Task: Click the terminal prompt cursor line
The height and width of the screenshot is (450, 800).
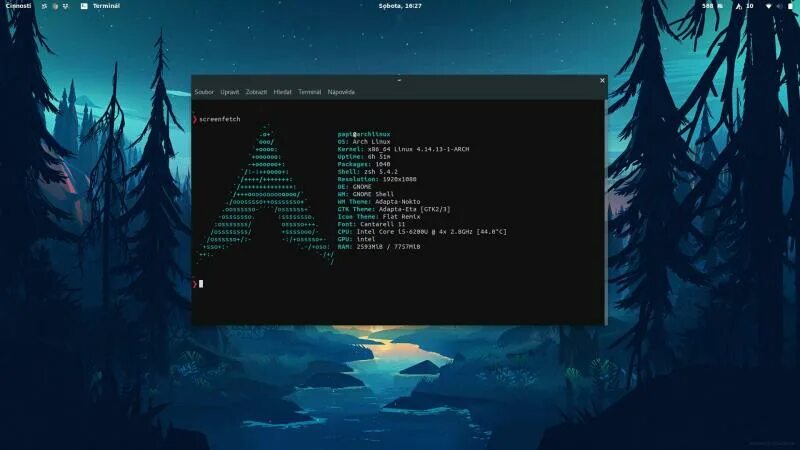Action: coord(198,284)
